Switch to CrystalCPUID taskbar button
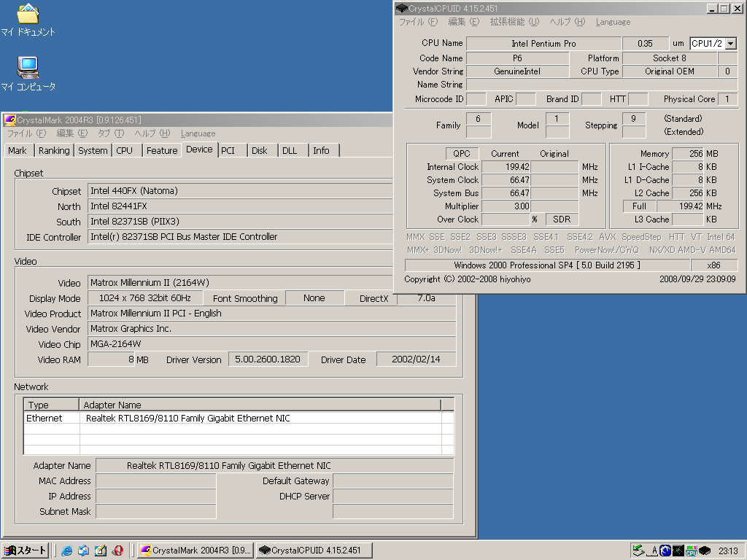Viewport: 747px width, 560px height. [x=314, y=551]
